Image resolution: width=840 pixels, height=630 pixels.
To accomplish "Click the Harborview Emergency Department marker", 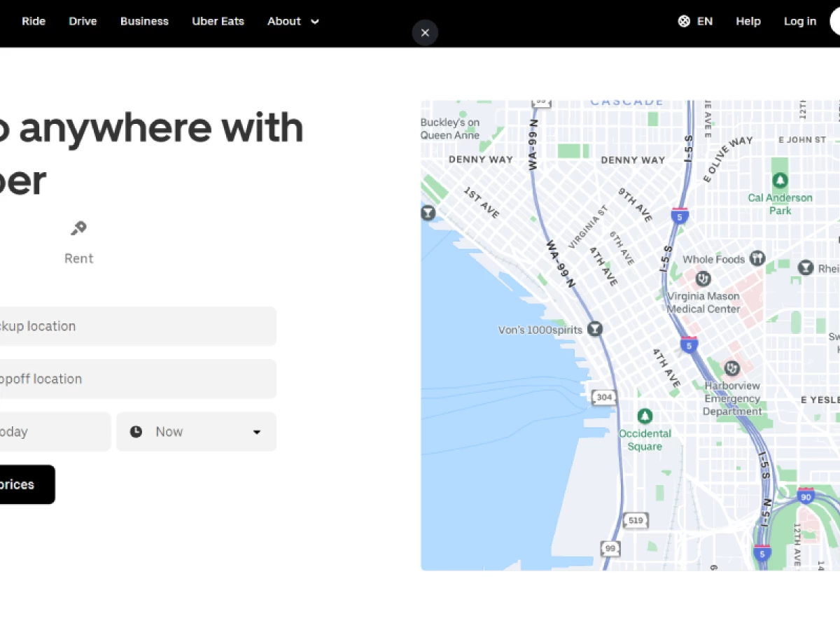I will [731, 368].
